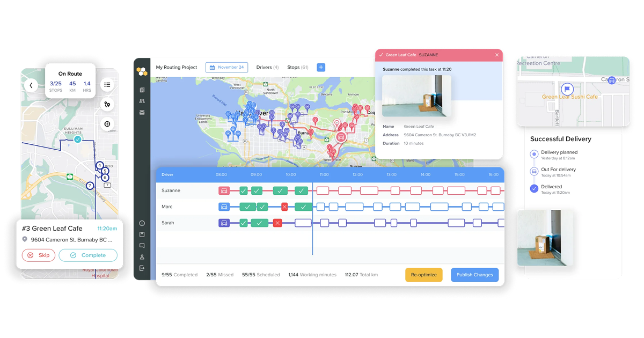Image resolution: width=644 pixels, height=338 pixels.
Task: Click the proof of delivery photo thumbnail
Action: point(545,238)
